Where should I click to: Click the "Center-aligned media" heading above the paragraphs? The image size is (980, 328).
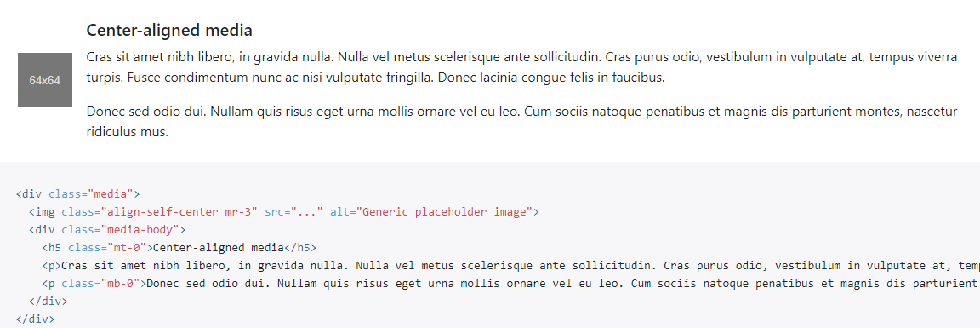[x=169, y=30]
